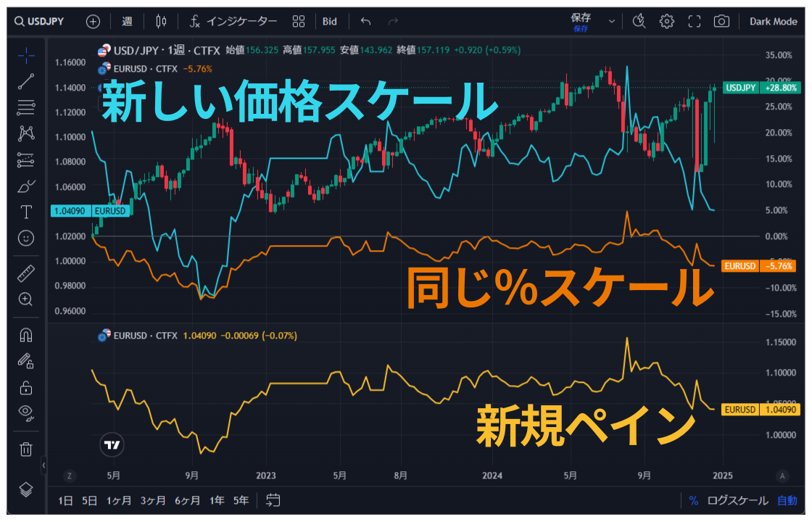
Task: Open the quick search lightning icon
Action: [639, 21]
